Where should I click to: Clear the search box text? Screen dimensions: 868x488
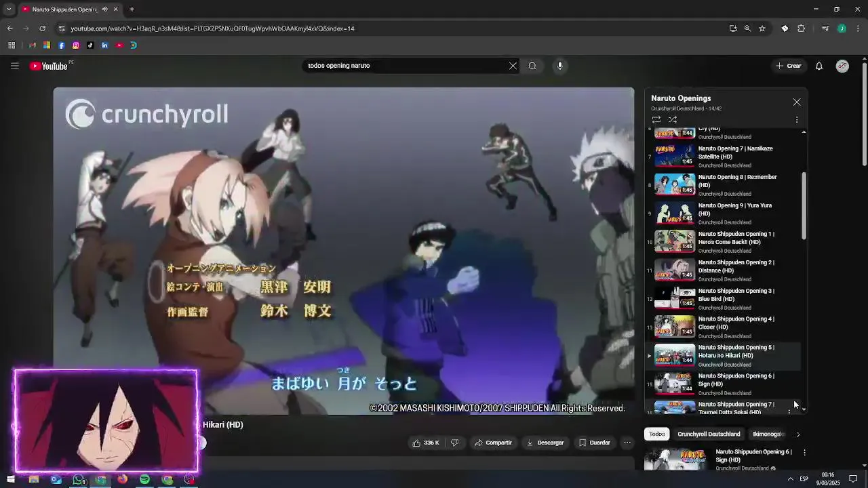tap(513, 66)
